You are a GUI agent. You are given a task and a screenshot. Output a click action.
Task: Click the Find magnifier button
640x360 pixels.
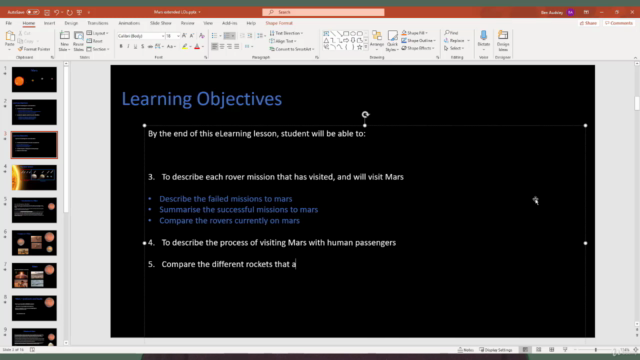tap(451, 33)
